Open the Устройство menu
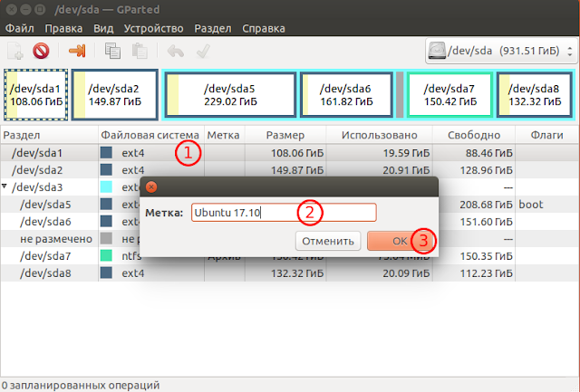This screenshot has width=580, height=392. tap(153, 28)
